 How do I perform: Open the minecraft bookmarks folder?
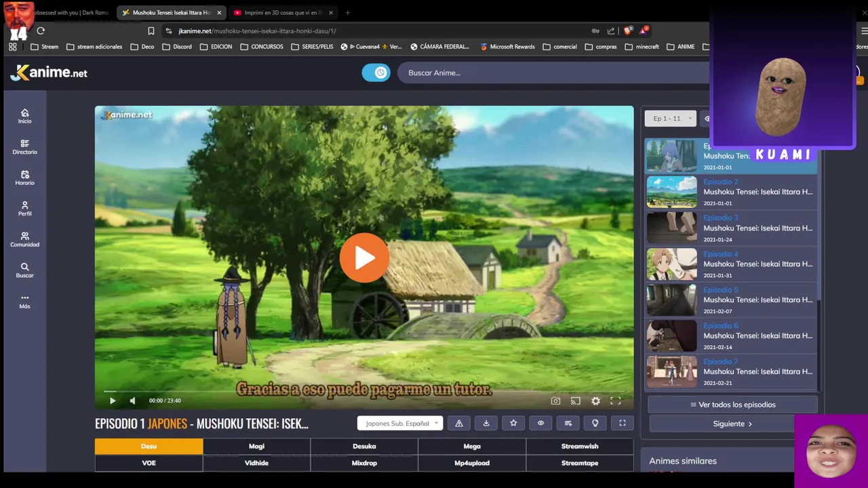click(x=642, y=47)
